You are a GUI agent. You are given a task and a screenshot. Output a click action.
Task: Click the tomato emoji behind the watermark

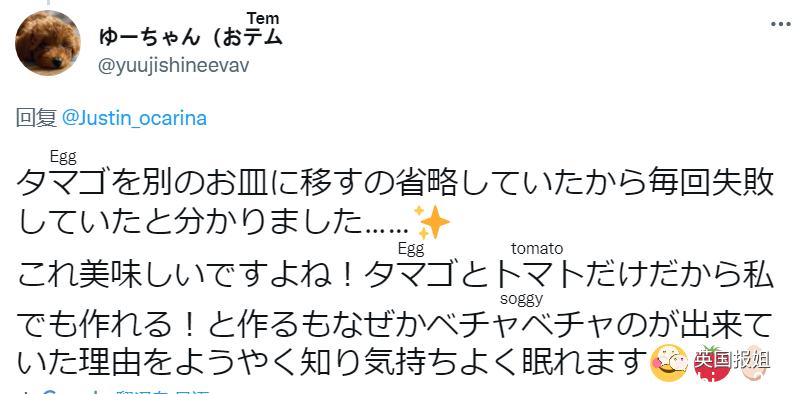point(712,363)
